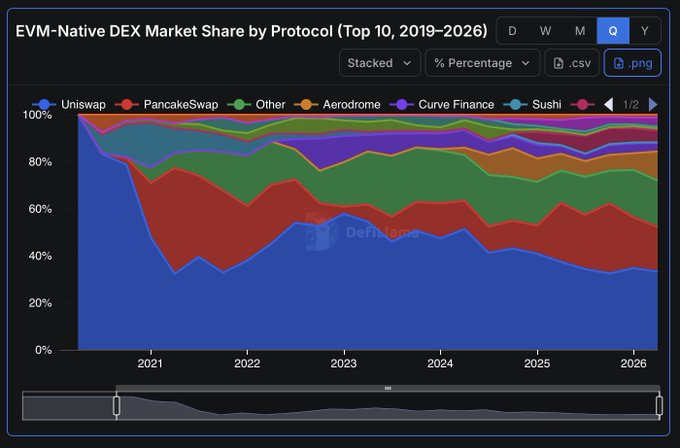Click the 2025 x-axis label

(x=537, y=363)
